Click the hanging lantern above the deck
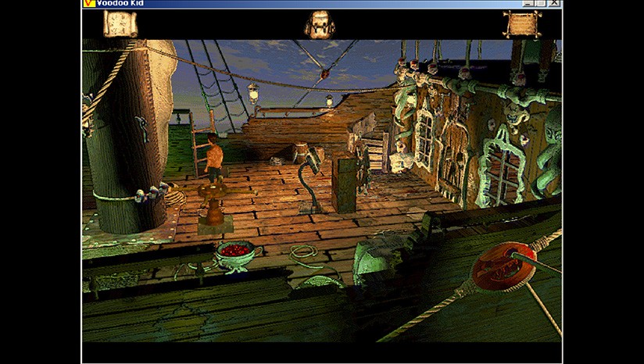The image size is (644, 364). pyautogui.click(x=253, y=94)
